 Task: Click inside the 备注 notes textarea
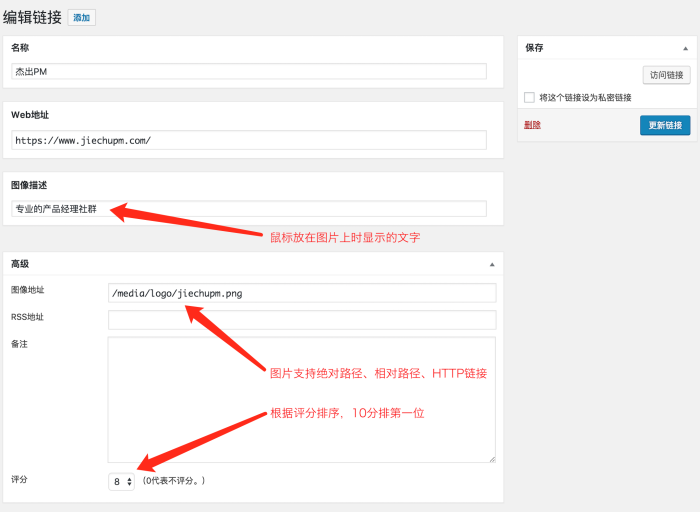302,400
